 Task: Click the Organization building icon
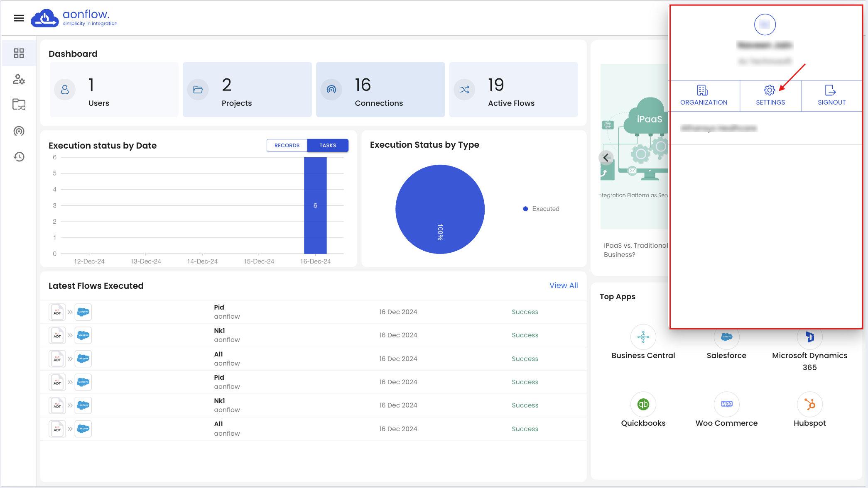(702, 90)
